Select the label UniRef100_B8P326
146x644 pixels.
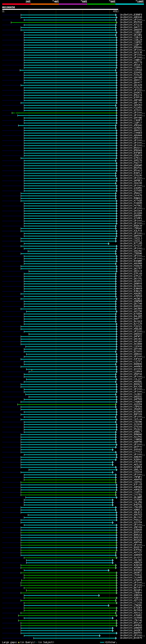pos(131,414)
